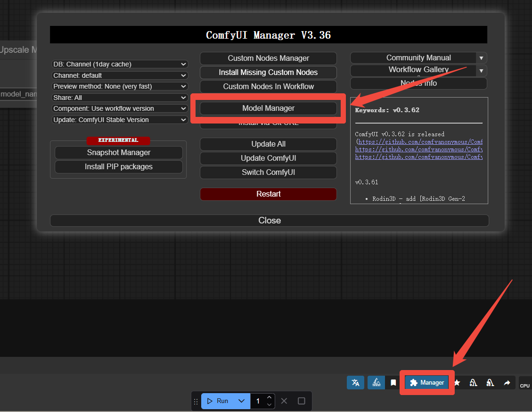Image resolution: width=532 pixels, height=412 pixels.
Task: Click the square stop icon beside Run
Action: [x=302, y=401]
